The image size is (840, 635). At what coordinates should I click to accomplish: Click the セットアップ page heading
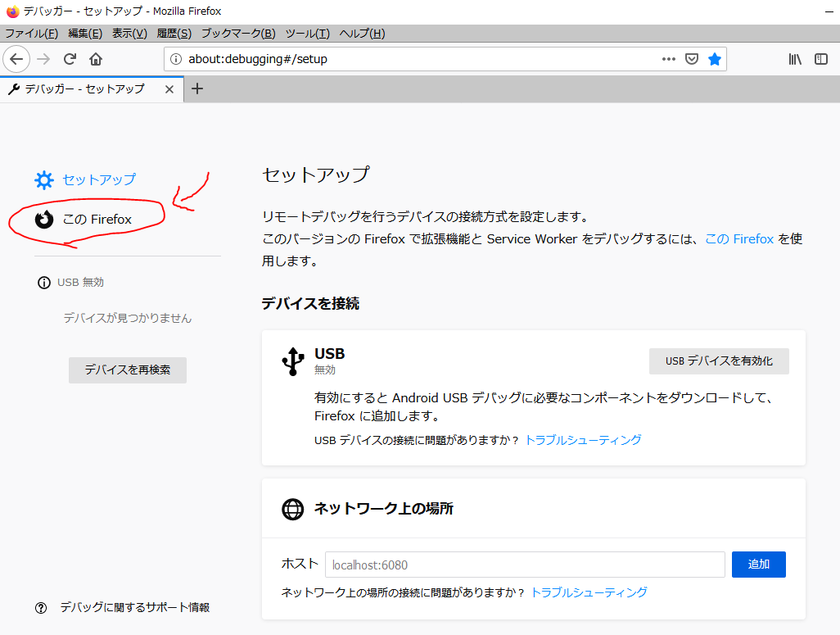click(x=315, y=175)
